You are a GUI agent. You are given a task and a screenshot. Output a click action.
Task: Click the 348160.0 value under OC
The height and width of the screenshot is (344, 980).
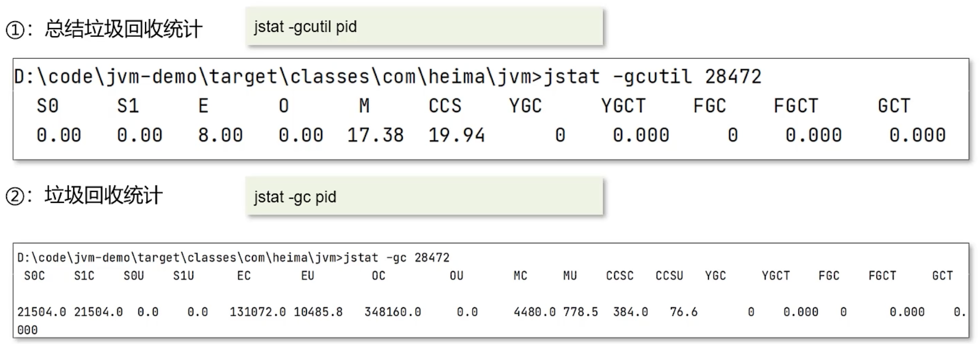click(x=393, y=312)
